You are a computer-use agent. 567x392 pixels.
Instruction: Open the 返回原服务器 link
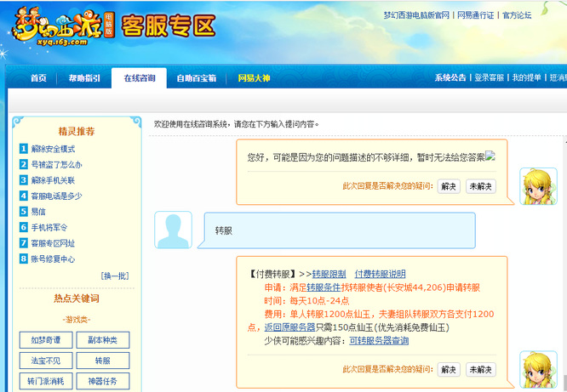point(289,327)
